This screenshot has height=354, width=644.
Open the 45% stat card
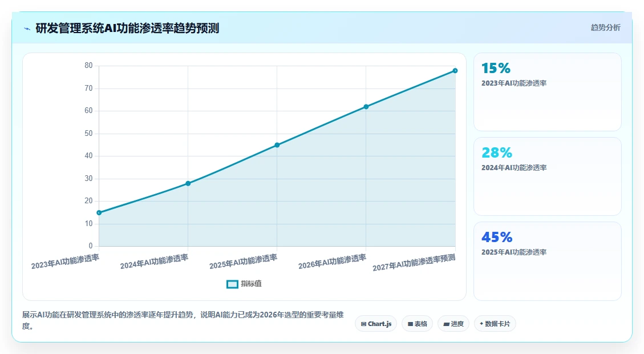click(x=548, y=261)
